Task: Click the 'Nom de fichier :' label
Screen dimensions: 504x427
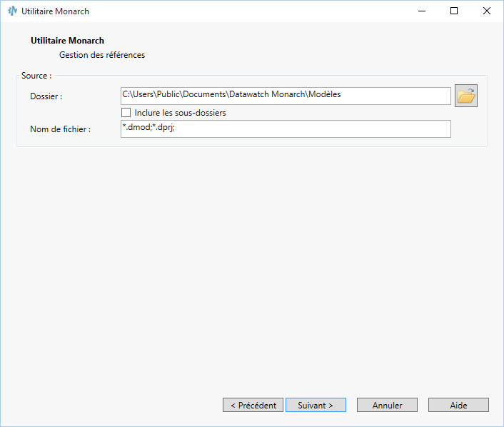Action: point(60,129)
